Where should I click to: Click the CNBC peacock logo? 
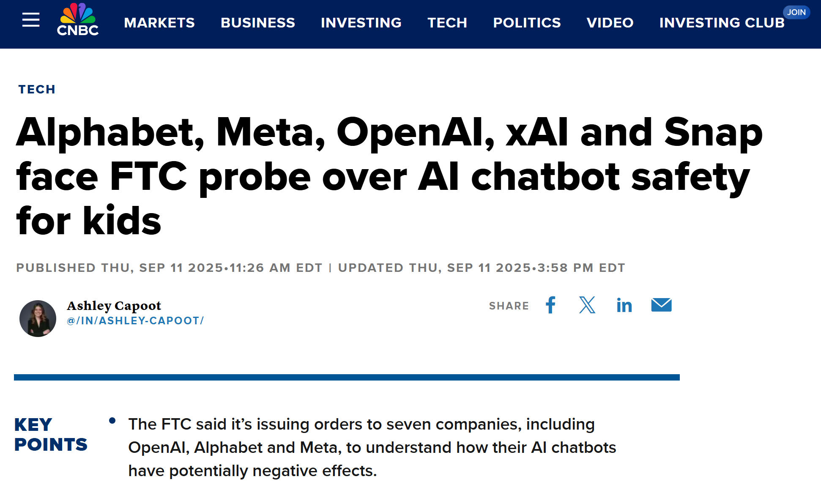click(x=78, y=20)
